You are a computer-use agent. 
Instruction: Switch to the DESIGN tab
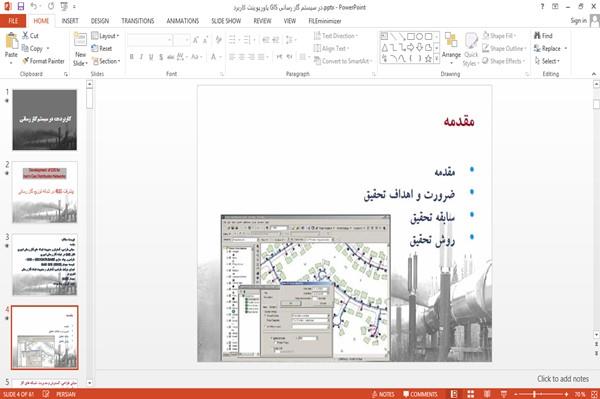point(100,21)
